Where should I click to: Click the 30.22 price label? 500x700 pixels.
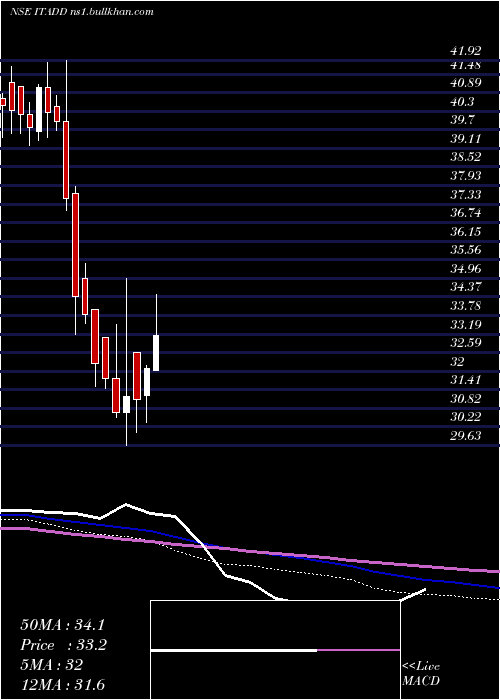[466, 417]
